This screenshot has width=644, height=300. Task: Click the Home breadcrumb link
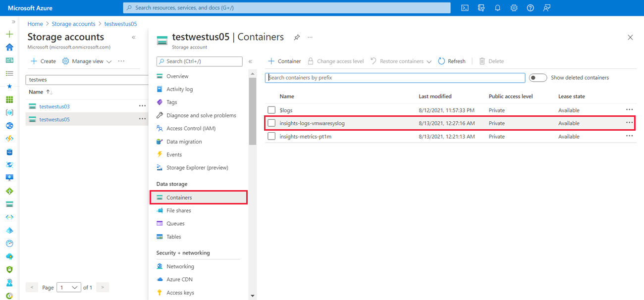coord(35,24)
